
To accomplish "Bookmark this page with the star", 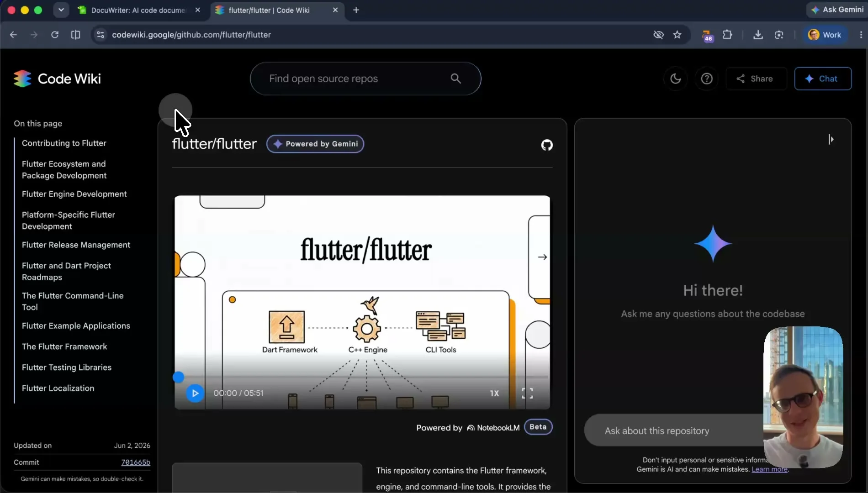I will (677, 35).
